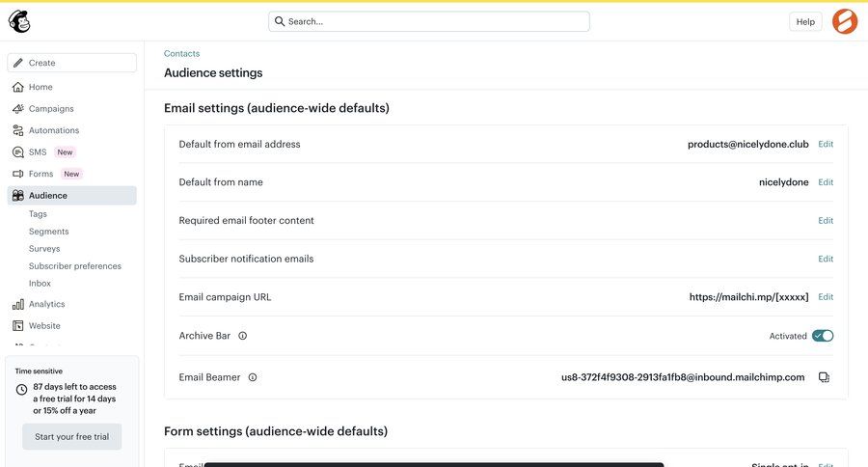Click the New badge beside SMS
This screenshot has height=467, width=868.
point(65,151)
